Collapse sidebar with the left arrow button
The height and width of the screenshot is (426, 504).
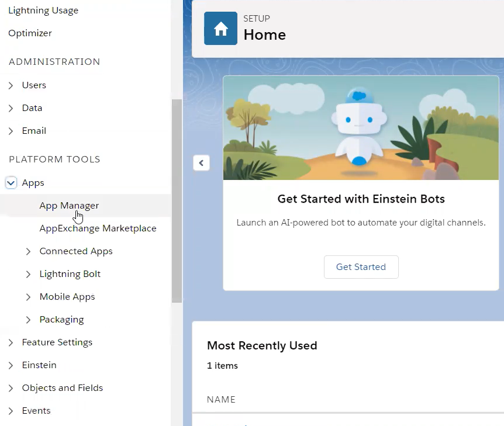coord(201,163)
